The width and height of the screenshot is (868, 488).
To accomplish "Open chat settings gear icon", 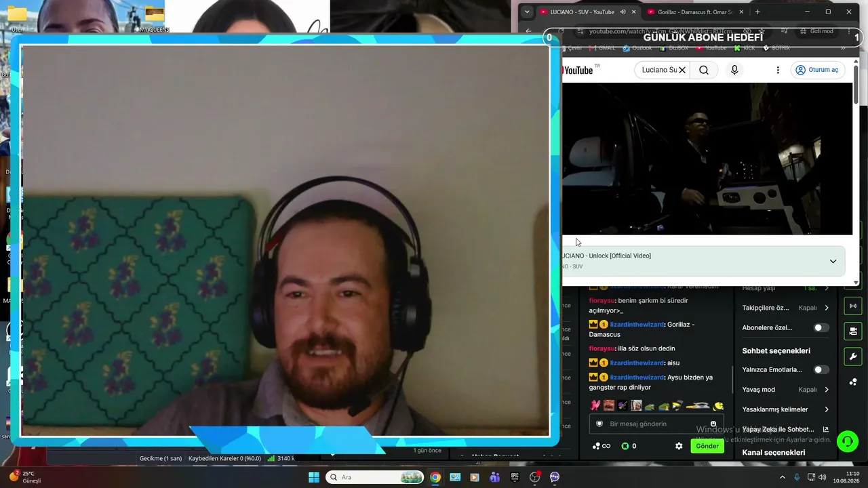I will pos(679,446).
